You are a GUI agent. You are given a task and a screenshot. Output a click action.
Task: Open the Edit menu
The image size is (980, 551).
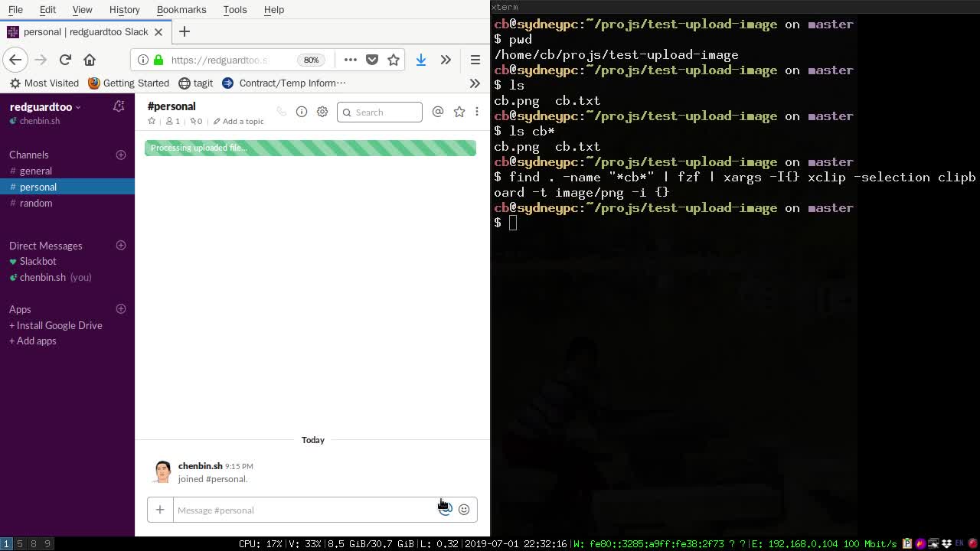pos(47,9)
